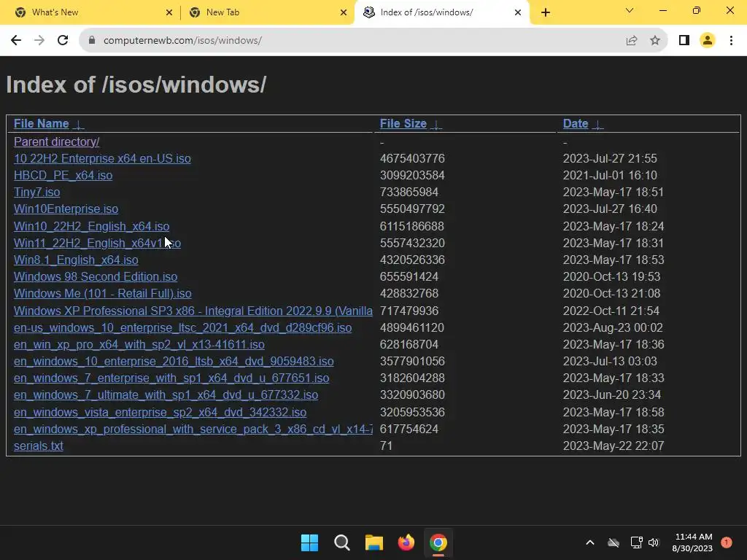Open File Explorer from the taskbar

(374, 542)
